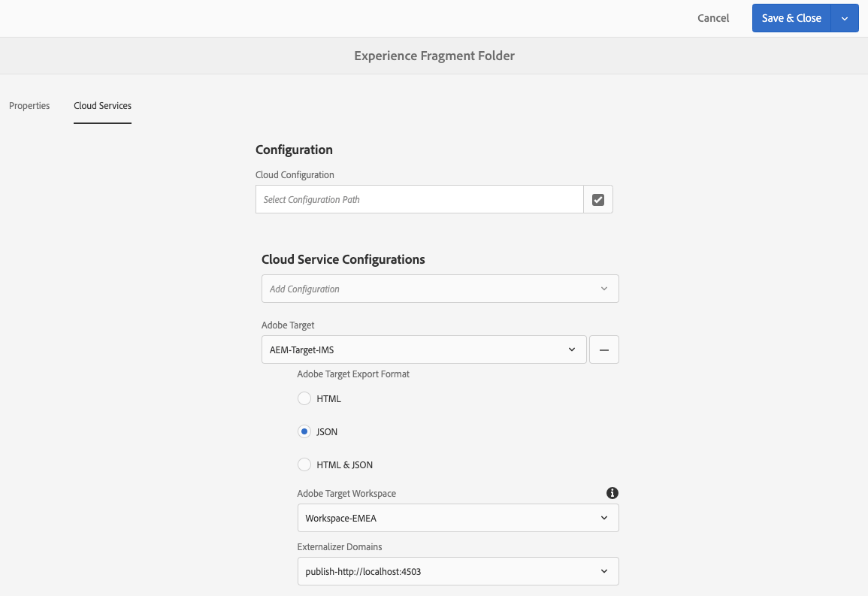
Task: Click the Save & Close button
Action: [791, 17]
